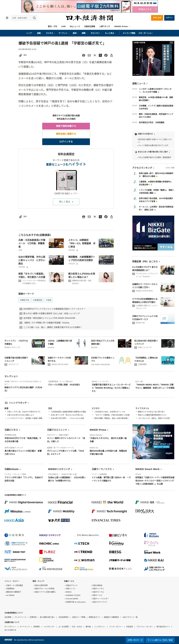
Task: Click the Facebook icon below the member box
Action: [106, 217]
